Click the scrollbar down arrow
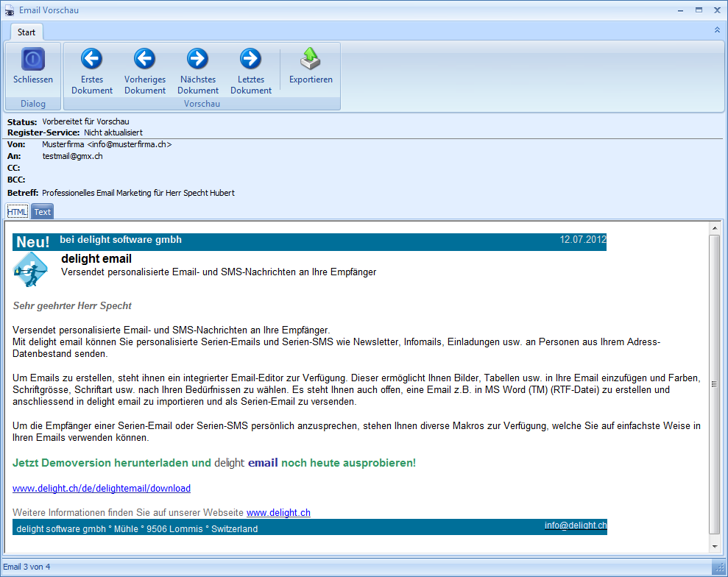The width and height of the screenshot is (728, 577). (714, 547)
